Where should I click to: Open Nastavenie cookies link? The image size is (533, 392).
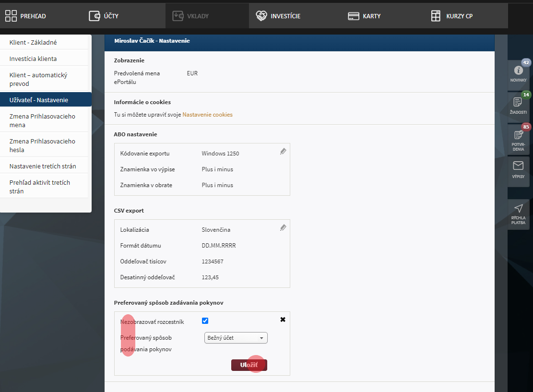tap(207, 115)
